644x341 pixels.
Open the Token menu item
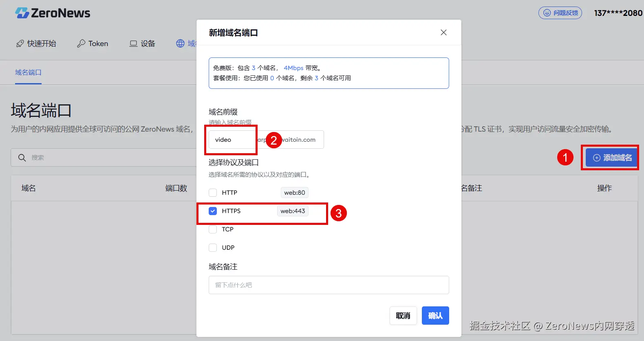tap(93, 44)
